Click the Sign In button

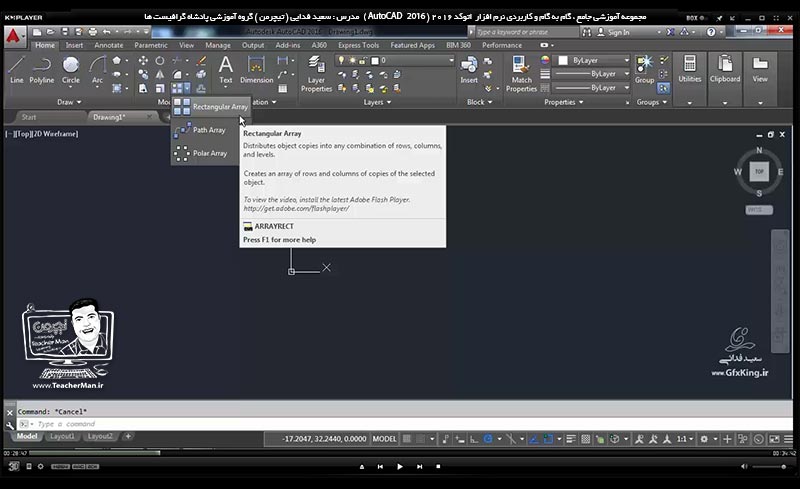pos(614,32)
